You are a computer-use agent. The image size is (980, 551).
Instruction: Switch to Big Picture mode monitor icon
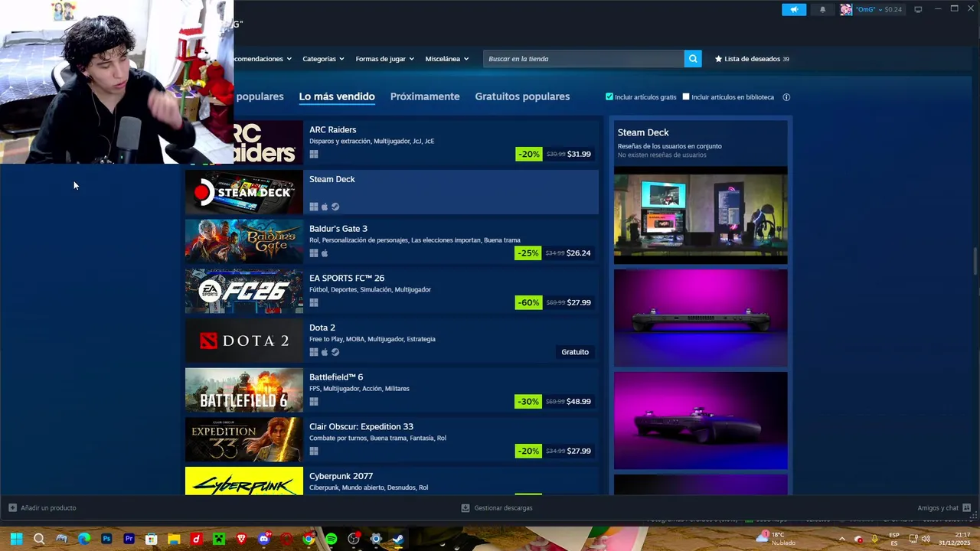click(x=918, y=9)
